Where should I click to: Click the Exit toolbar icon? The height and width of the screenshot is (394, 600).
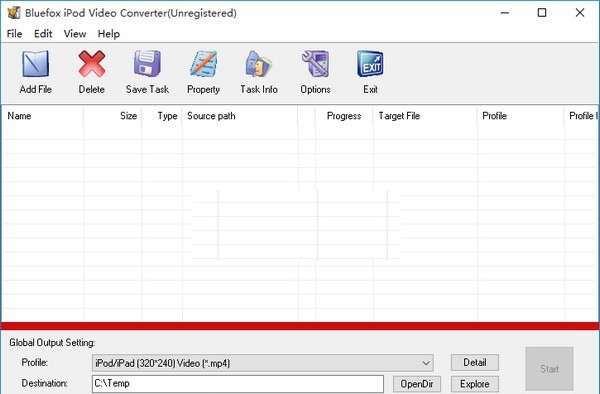point(370,64)
